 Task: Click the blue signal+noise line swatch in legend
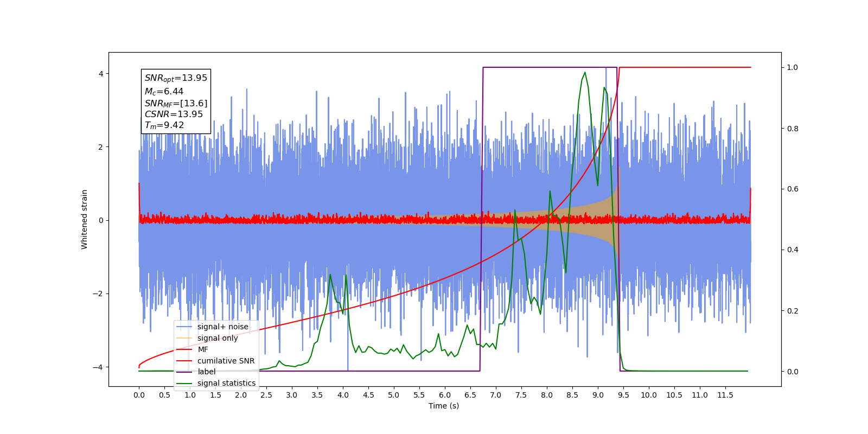(x=185, y=327)
